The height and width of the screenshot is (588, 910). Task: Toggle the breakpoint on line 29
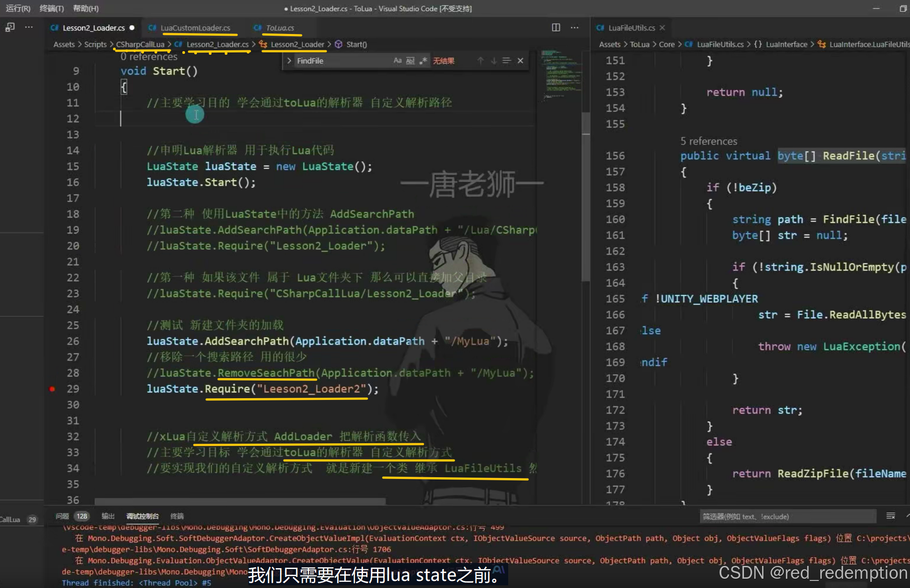click(52, 389)
